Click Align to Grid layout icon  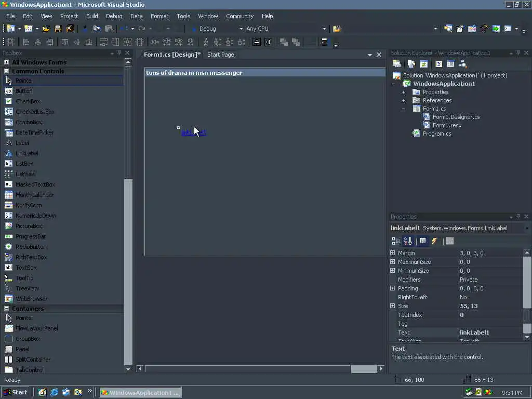pos(10,42)
